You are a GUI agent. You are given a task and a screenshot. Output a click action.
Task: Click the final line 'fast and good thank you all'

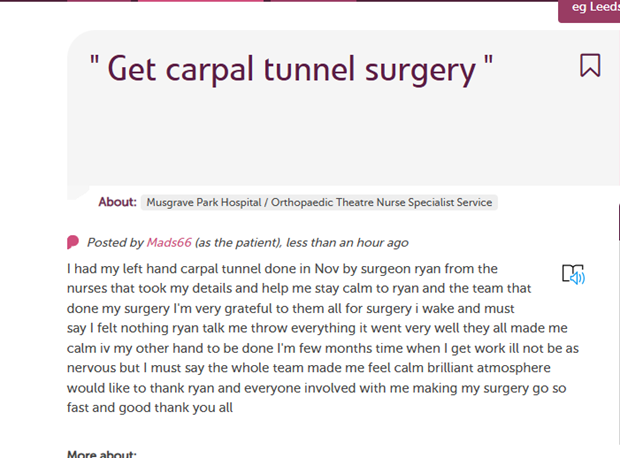[x=150, y=408]
